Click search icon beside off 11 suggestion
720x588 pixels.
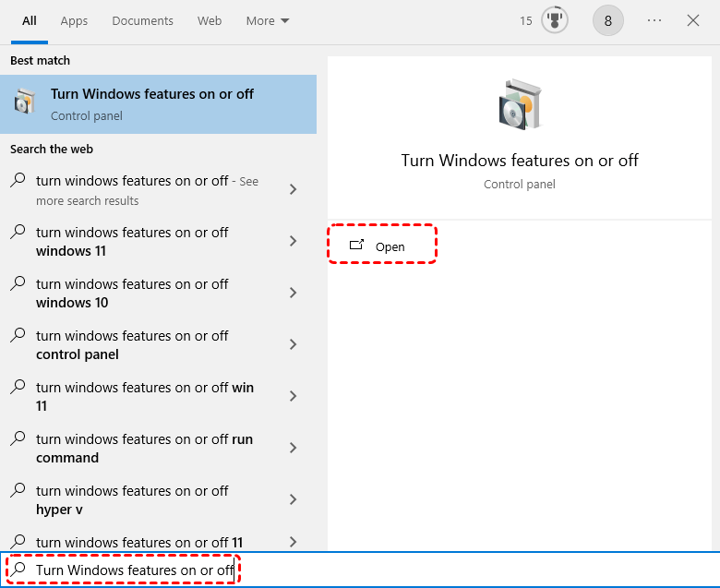pos(18,541)
